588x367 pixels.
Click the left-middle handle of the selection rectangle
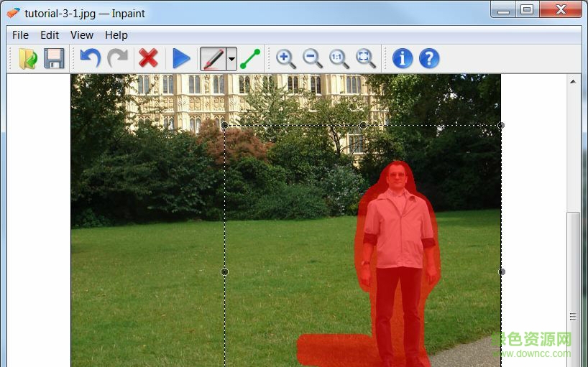[x=224, y=271]
